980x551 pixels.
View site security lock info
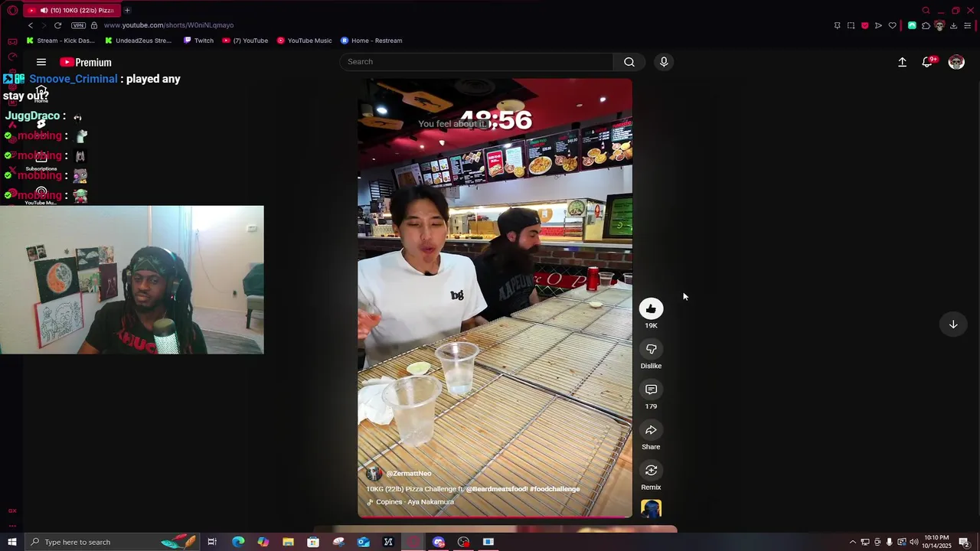pyautogui.click(x=94, y=25)
